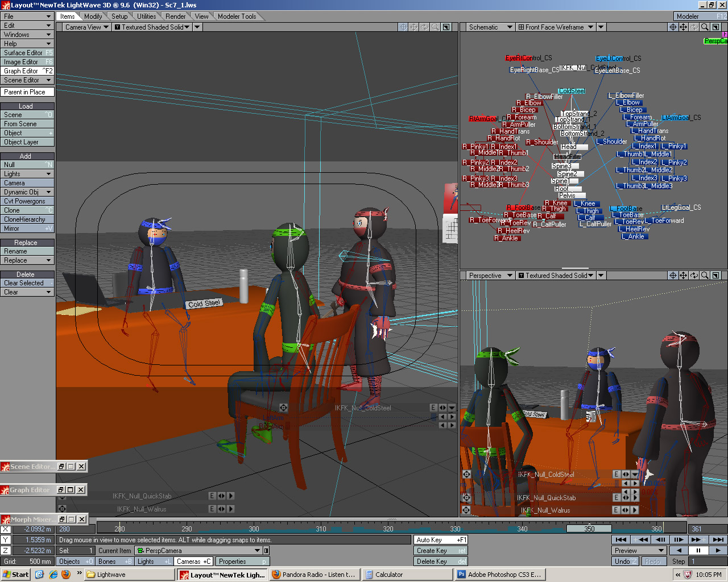Open the Modeler Tools tab

pos(237,16)
